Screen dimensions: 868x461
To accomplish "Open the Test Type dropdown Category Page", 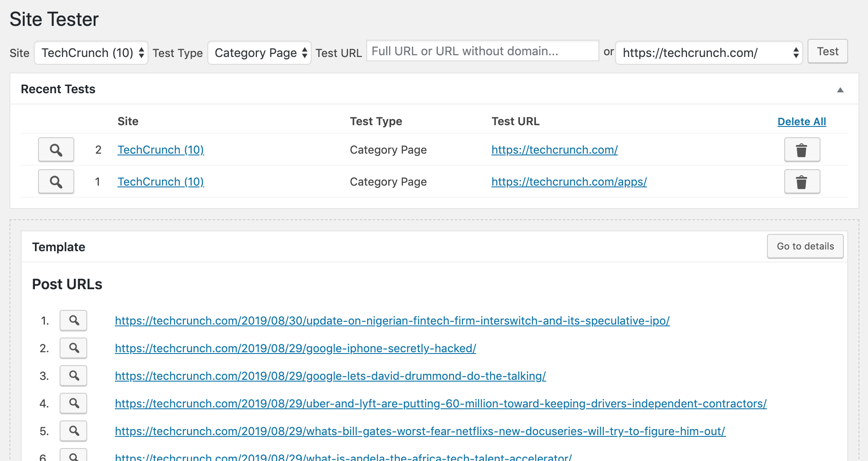I will click(x=260, y=53).
